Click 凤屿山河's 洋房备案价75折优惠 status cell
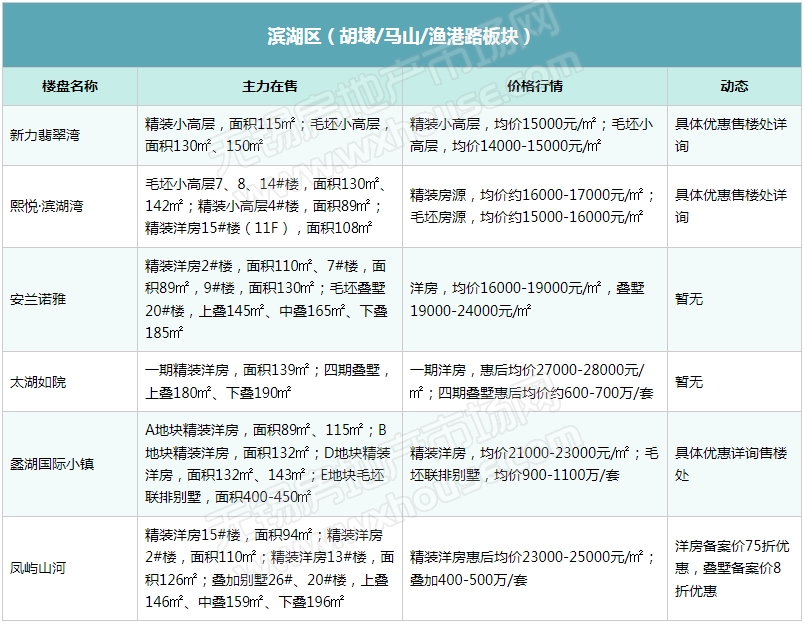The image size is (806, 624). coord(733,568)
